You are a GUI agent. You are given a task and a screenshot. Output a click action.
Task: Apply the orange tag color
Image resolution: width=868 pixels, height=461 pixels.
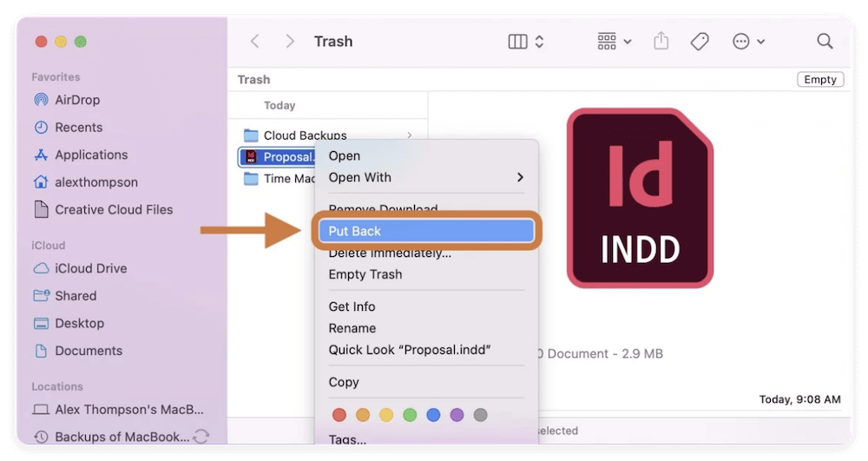pyautogui.click(x=363, y=414)
